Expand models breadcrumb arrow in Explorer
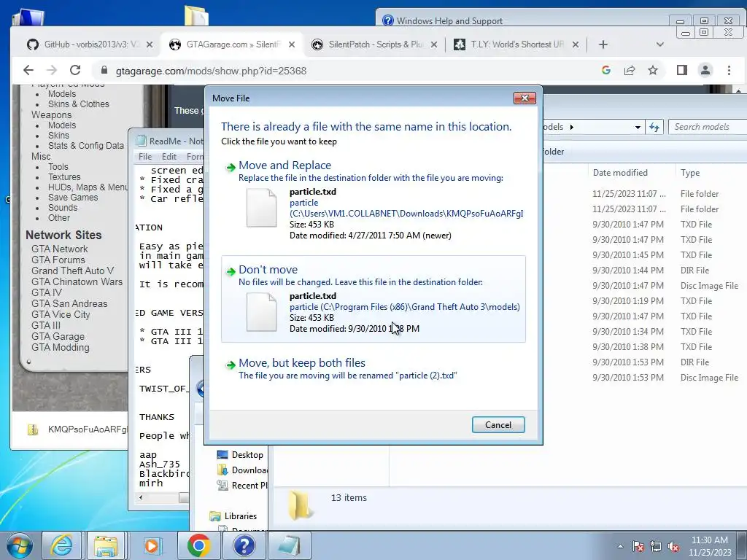The width and height of the screenshot is (747, 560). (x=572, y=127)
